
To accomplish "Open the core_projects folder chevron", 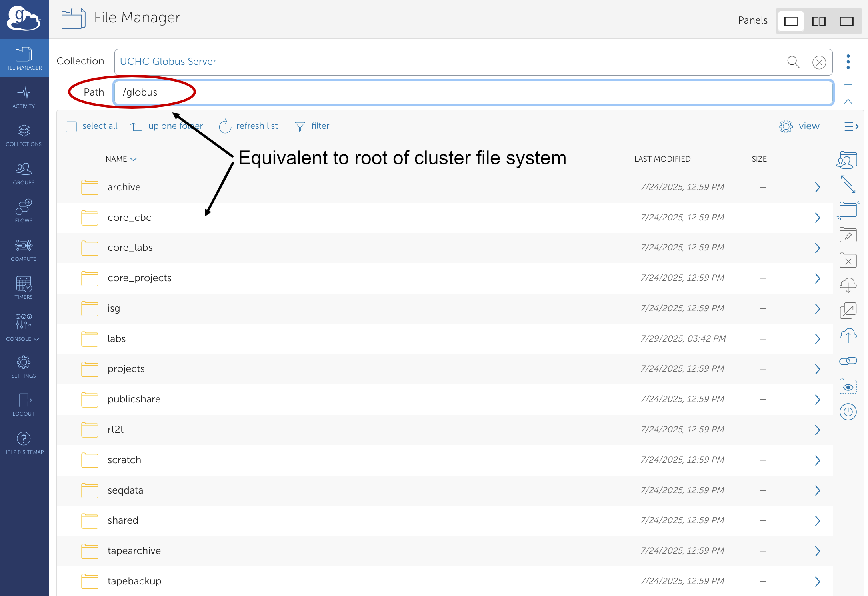I will click(x=817, y=278).
